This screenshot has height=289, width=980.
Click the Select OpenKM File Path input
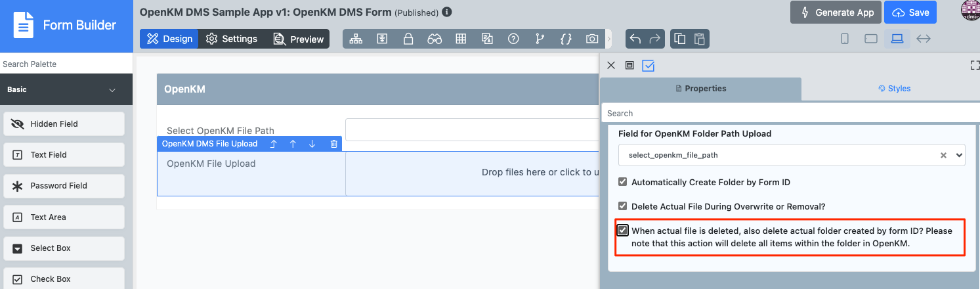(473, 130)
